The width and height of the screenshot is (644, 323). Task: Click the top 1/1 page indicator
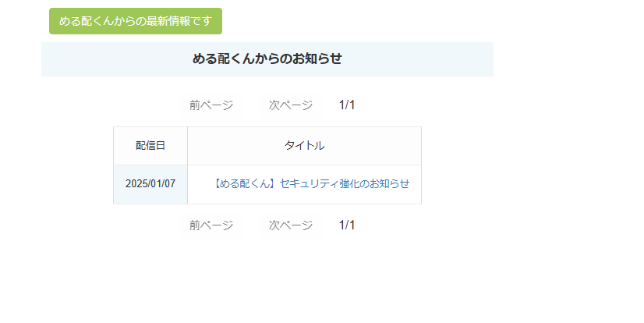[x=347, y=105]
